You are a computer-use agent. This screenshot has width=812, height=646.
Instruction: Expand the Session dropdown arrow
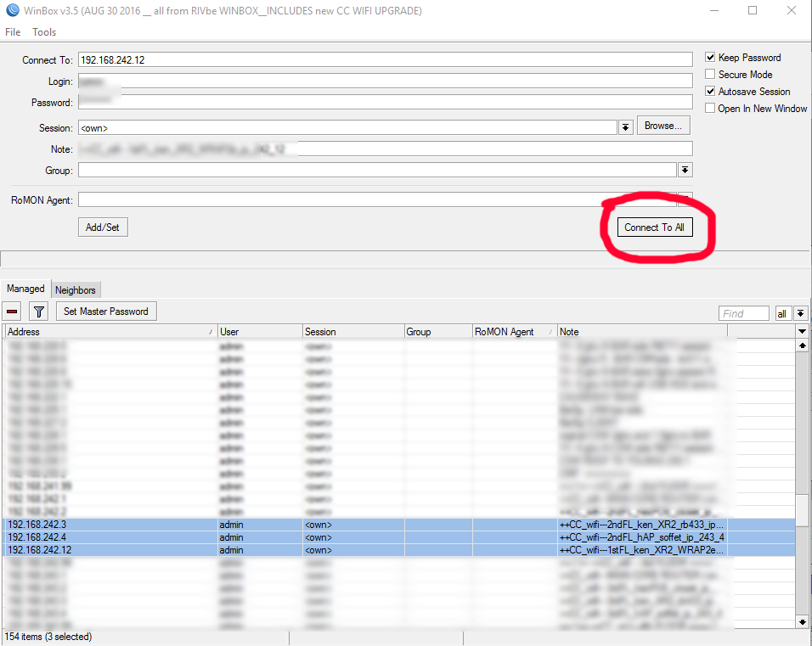point(626,127)
